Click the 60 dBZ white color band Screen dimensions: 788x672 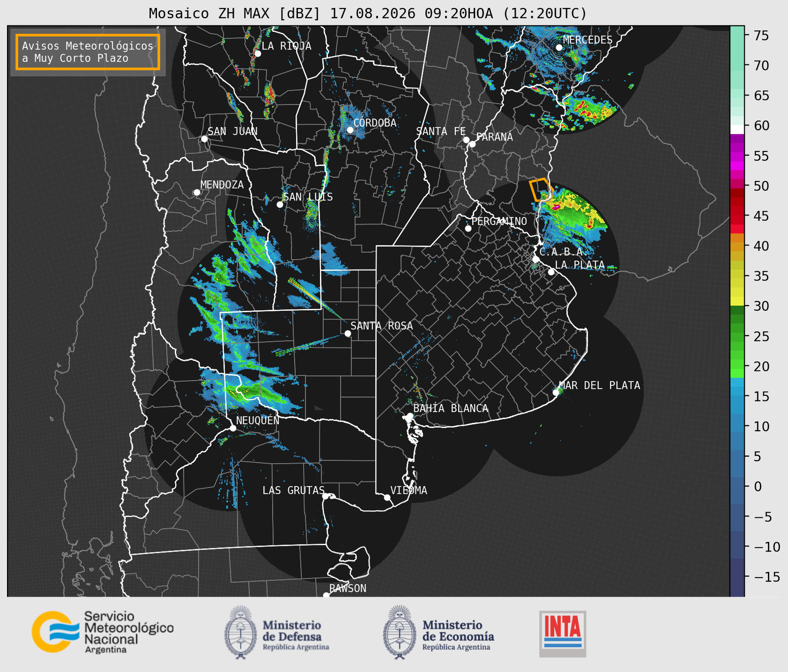[737, 129]
